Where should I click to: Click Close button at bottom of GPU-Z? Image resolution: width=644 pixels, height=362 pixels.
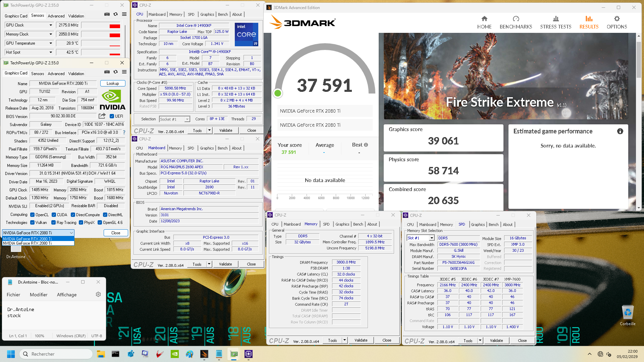pos(116,233)
